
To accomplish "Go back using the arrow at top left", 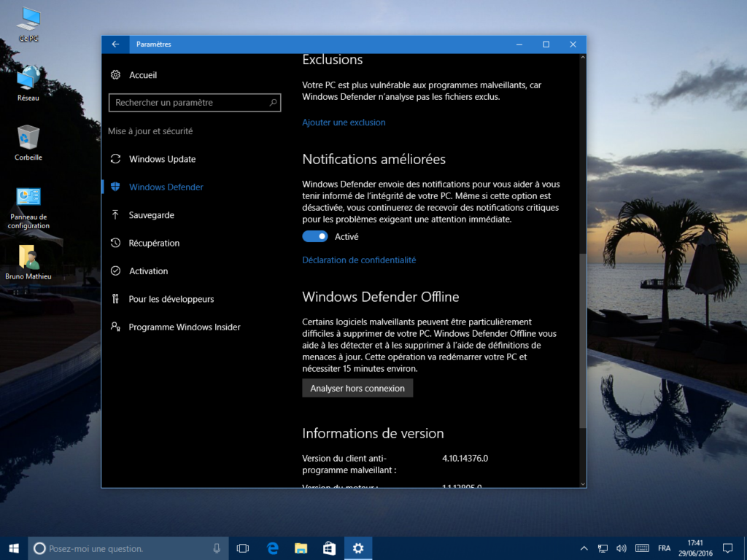I will 115,44.
